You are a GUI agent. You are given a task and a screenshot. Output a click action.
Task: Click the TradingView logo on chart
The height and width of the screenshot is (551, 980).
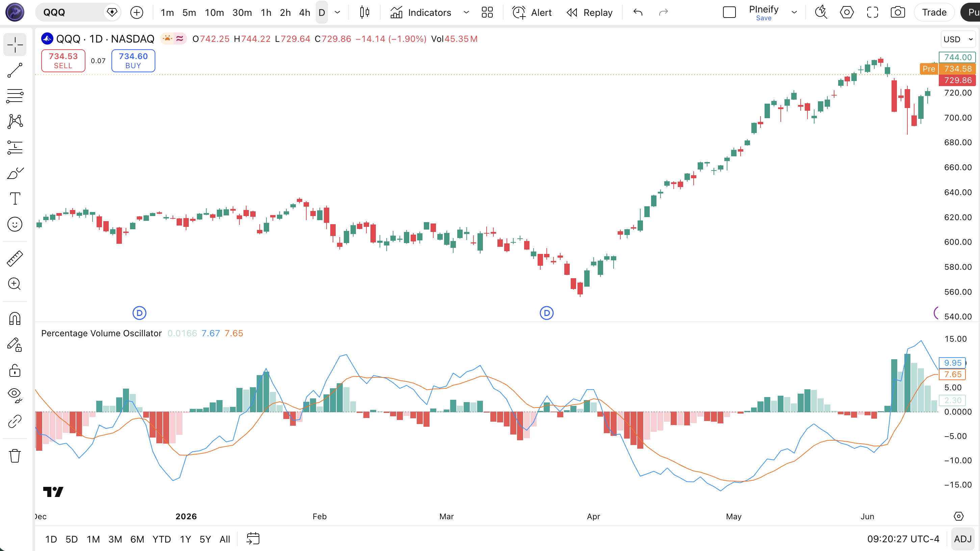[53, 492]
